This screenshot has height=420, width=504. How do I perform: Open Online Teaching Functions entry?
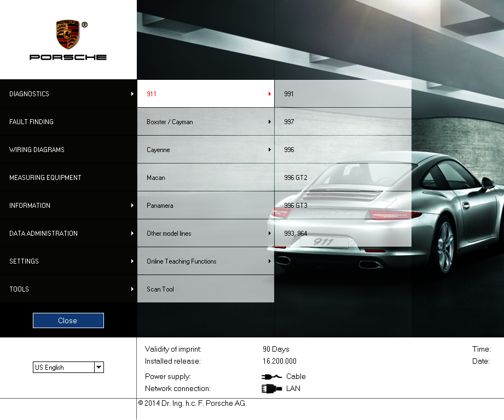206,261
